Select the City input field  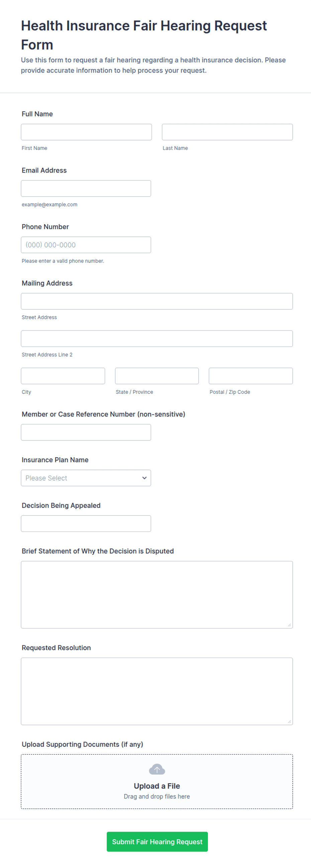pos(63,376)
